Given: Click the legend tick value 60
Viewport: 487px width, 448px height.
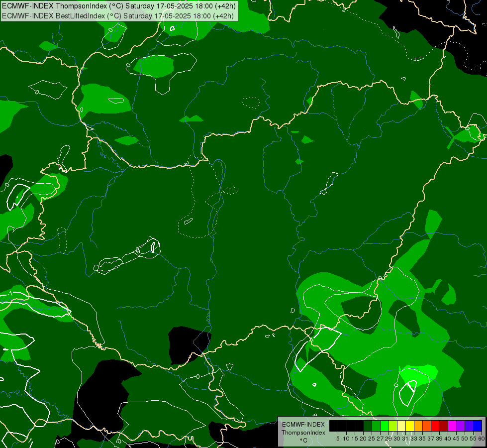Looking at the screenshot, I should 482,439.
